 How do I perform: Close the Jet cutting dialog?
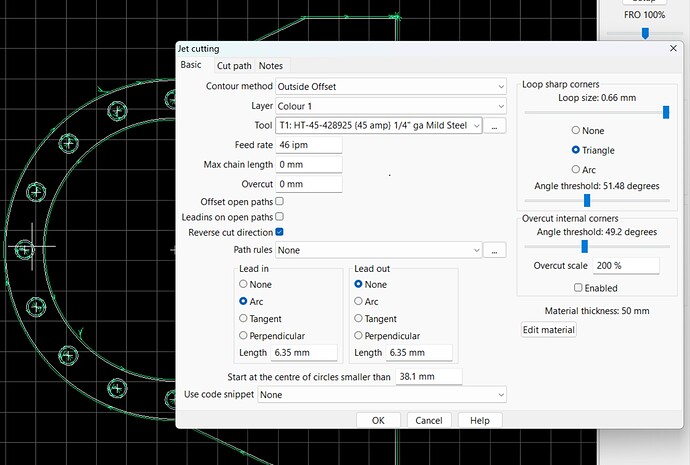(673, 48)
